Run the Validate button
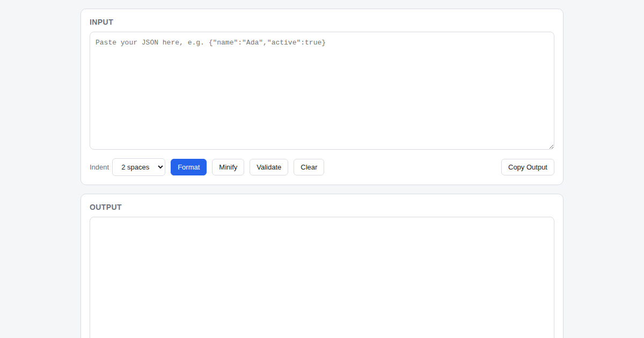 pyautogui.click(x=269, y=167)
